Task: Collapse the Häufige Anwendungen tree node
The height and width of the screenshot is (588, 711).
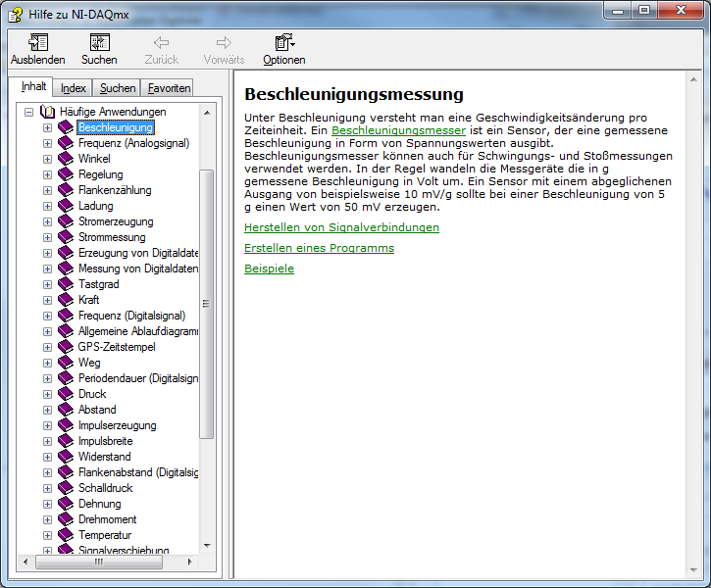Action: pyautogui.click(x=29, y=112)
